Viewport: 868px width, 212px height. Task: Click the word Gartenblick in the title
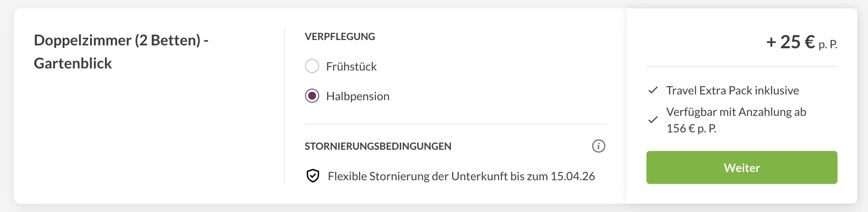pos(73,64)
